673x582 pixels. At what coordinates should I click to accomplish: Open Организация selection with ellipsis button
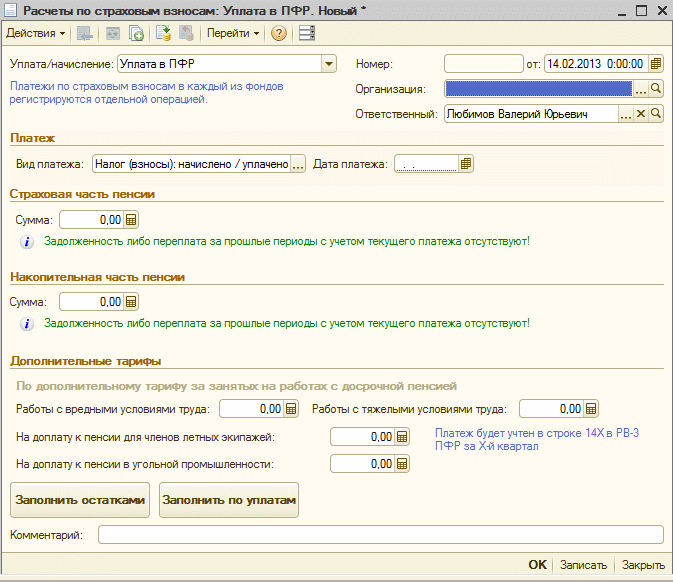pyautogui.click(x=641, y=89)
